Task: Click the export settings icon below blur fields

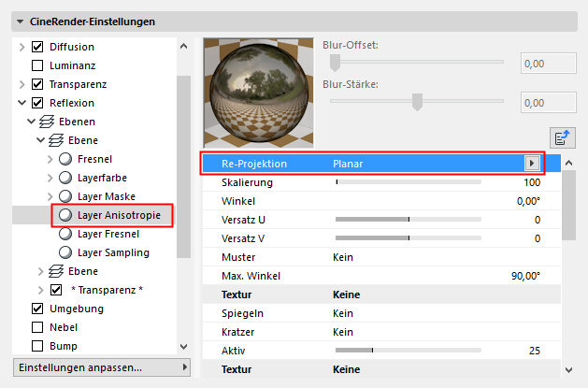Action: pos(562,138)
